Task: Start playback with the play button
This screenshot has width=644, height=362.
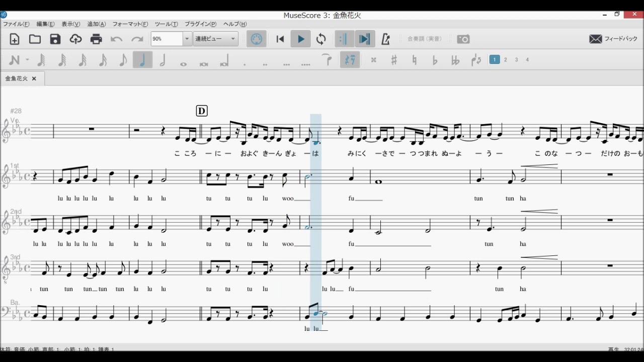Action: tap(301, 39)
